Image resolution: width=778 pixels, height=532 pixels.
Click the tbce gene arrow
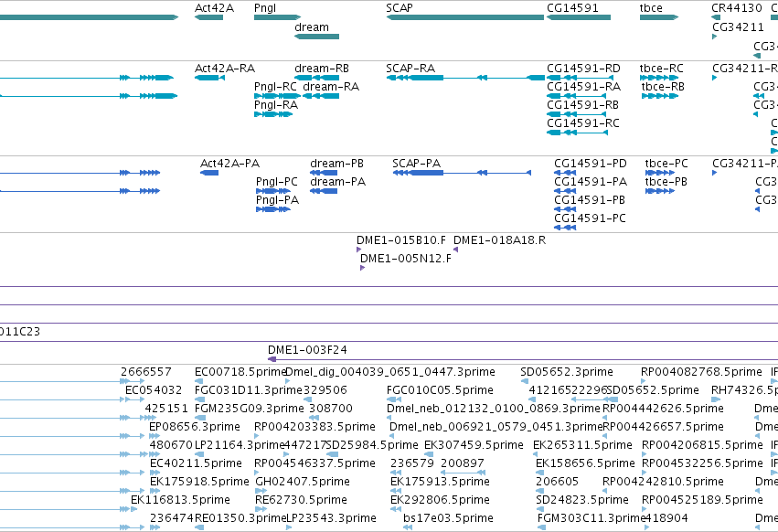(x=659, y=17)
